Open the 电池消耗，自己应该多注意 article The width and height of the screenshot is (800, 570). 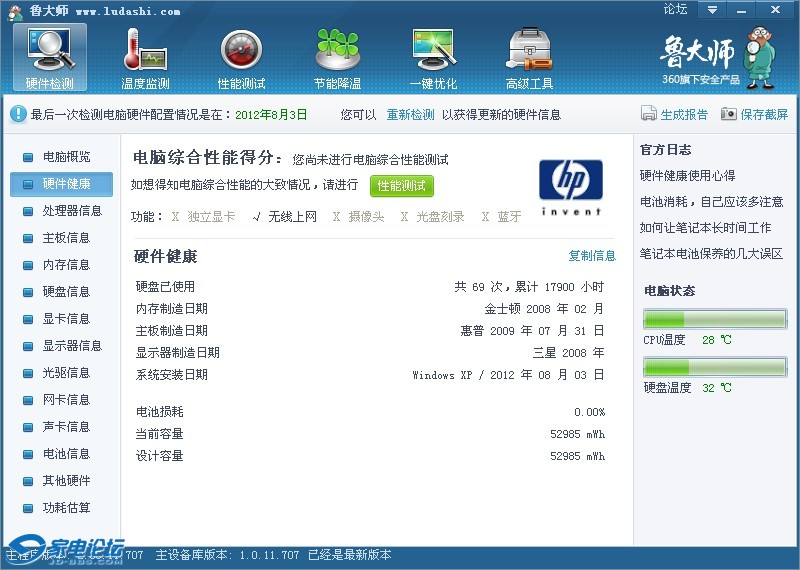[x=711, y=202]
